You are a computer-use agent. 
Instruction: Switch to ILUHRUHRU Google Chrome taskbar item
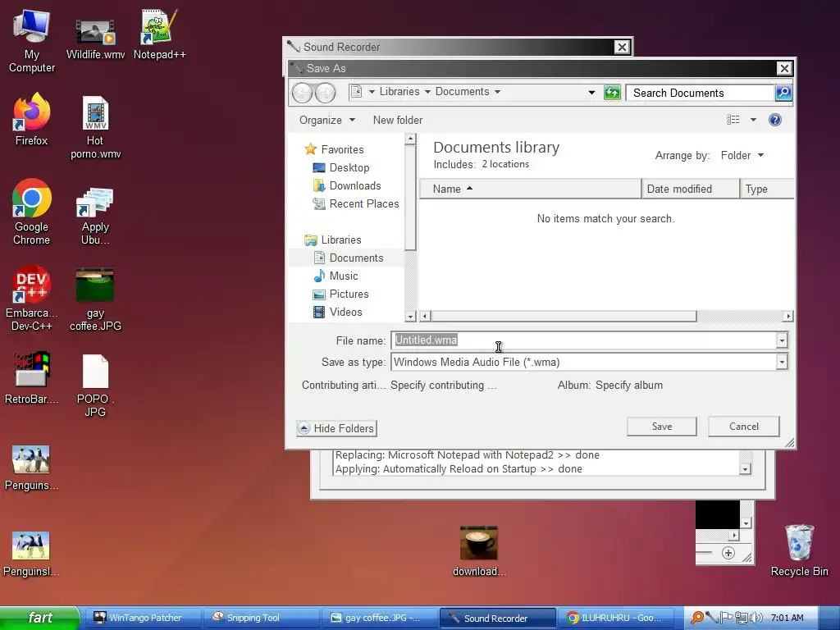click(x=616, y=618)
